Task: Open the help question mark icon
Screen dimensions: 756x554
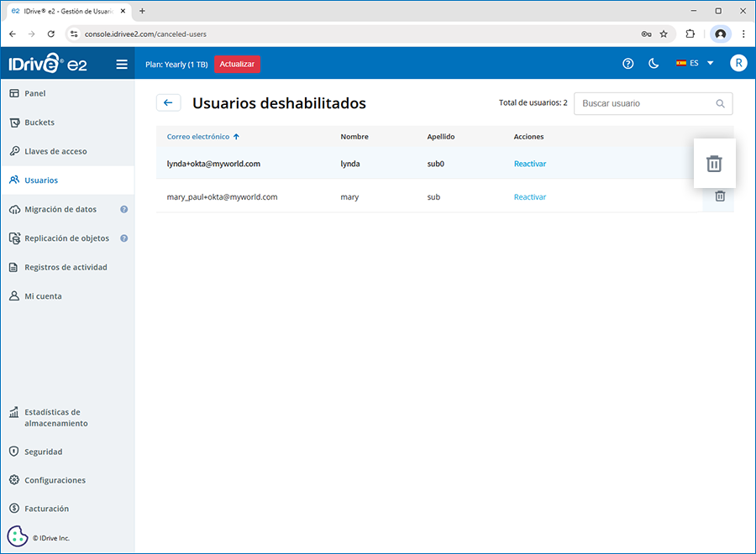Action: 627,64
